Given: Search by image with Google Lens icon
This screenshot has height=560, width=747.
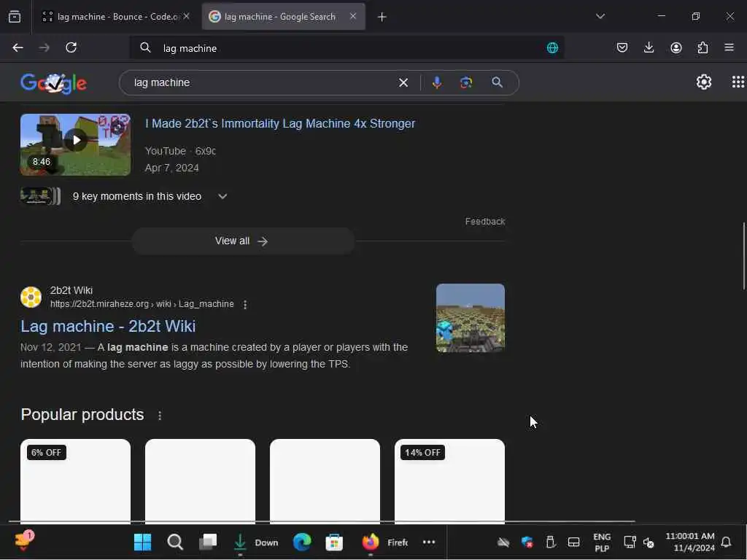Looking at the screenshot, I should click(x=466, y=83).
